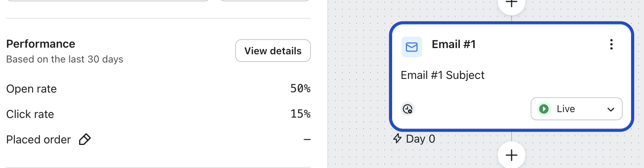Screen dimensions: 644x168
Task: Open the three-dot menu on Email #1
Action: (x=611, y=45)
